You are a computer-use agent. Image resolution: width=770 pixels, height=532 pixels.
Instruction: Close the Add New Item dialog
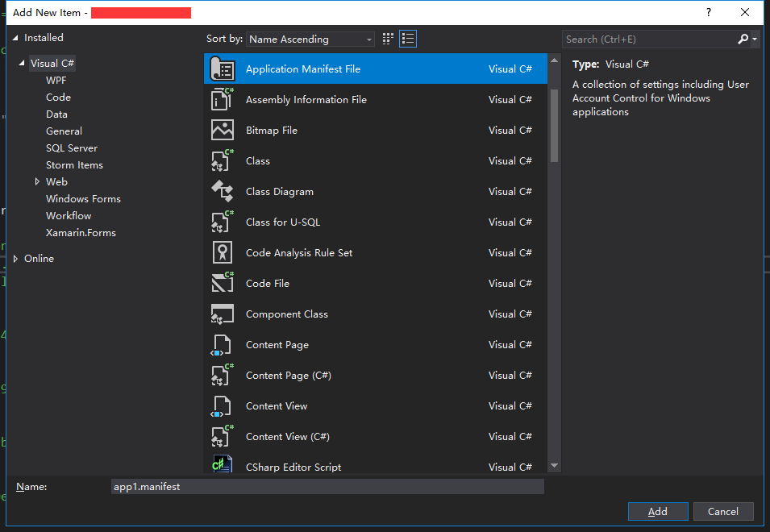pyautogui.click(x=745, y=12)
